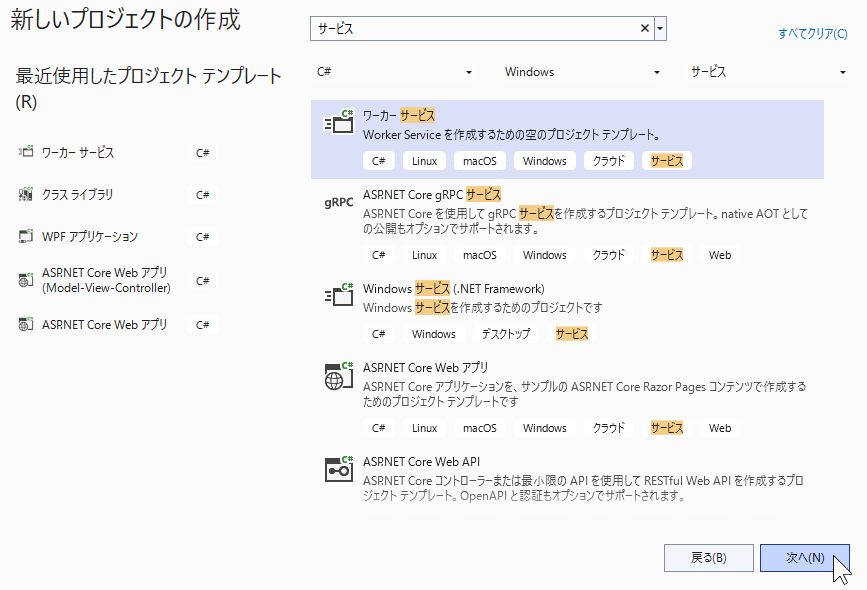Select ASP.NET Core Web API template title

pyautogui.click(x=421, y=462)
